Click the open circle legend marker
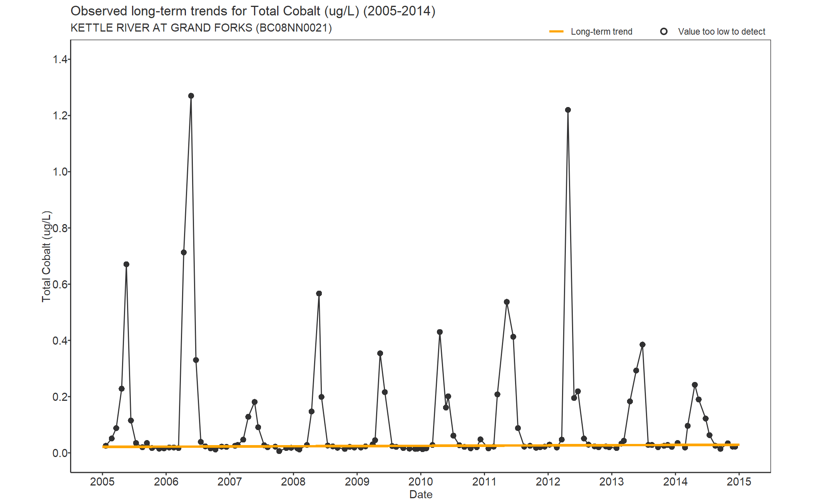This screenshot has height=504, width=813. pos(664,32)
